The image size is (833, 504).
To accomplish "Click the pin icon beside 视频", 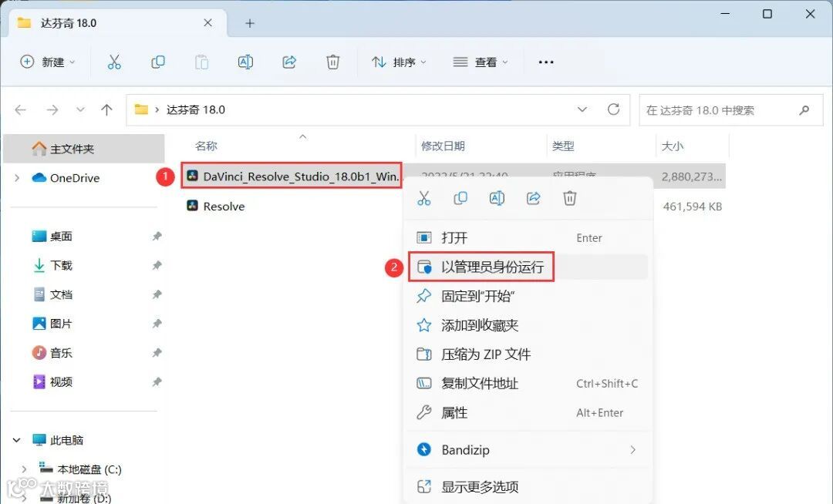I will (157, 382).
